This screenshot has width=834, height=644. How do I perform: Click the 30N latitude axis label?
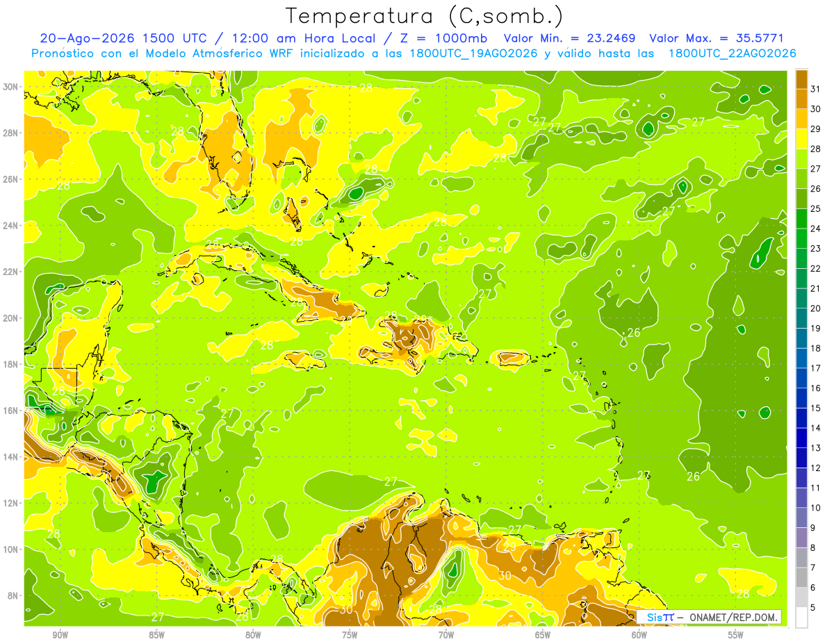coord(11,87)
